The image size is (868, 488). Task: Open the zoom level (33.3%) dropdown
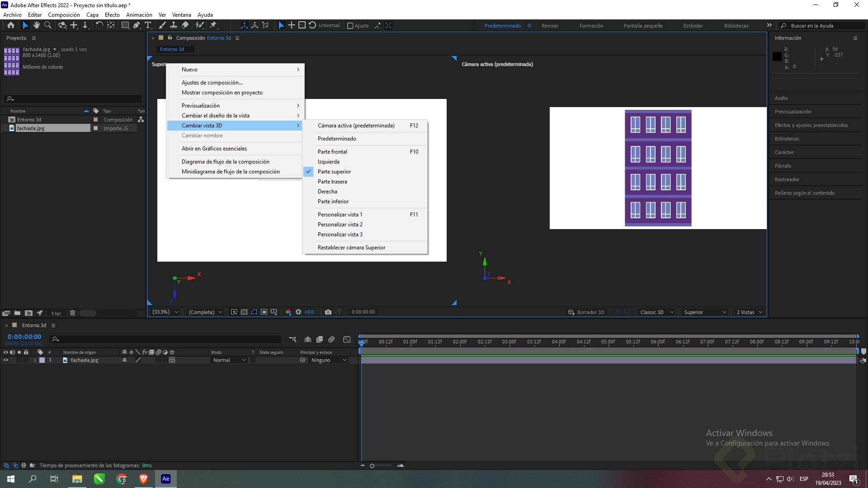(165, 312)
